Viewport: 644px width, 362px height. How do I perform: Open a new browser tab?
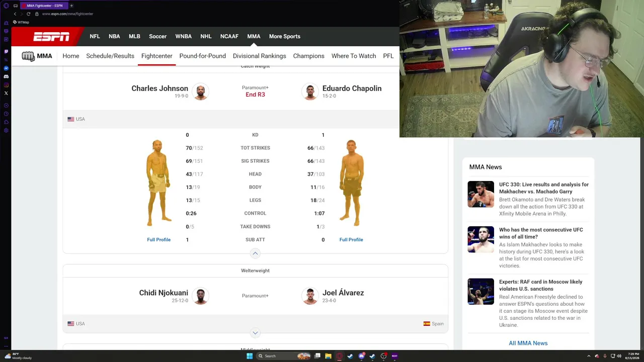pos(71,6)
